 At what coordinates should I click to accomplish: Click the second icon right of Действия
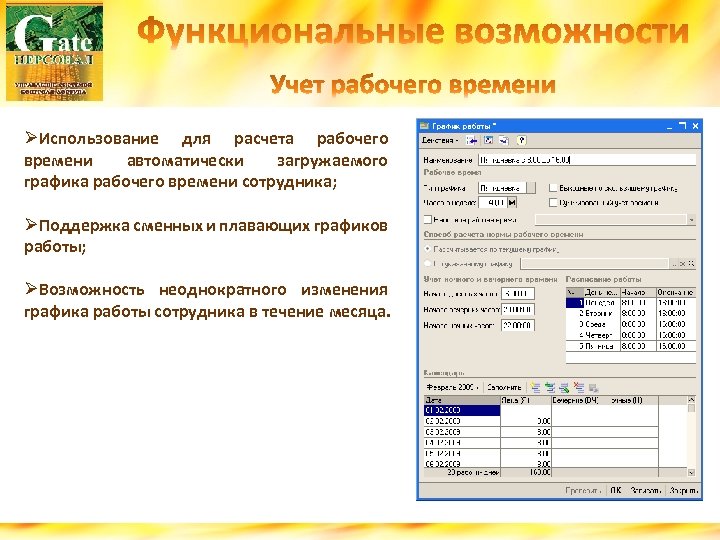point(489,141)
